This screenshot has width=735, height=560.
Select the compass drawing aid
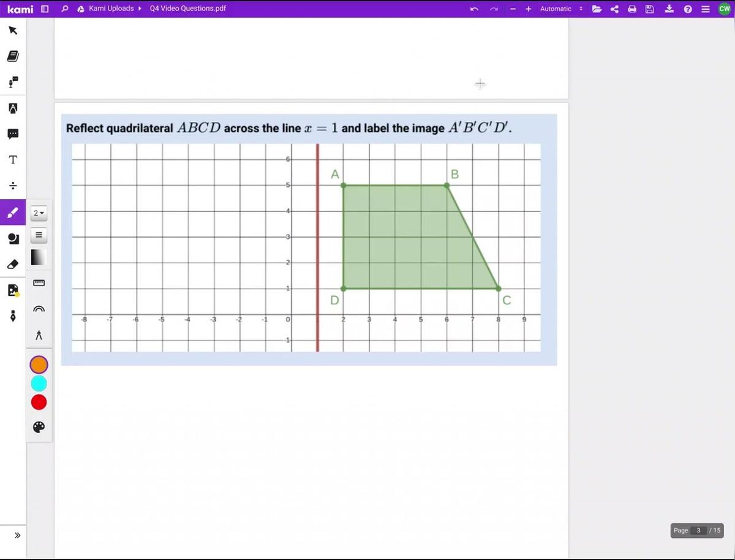(39, 335)
